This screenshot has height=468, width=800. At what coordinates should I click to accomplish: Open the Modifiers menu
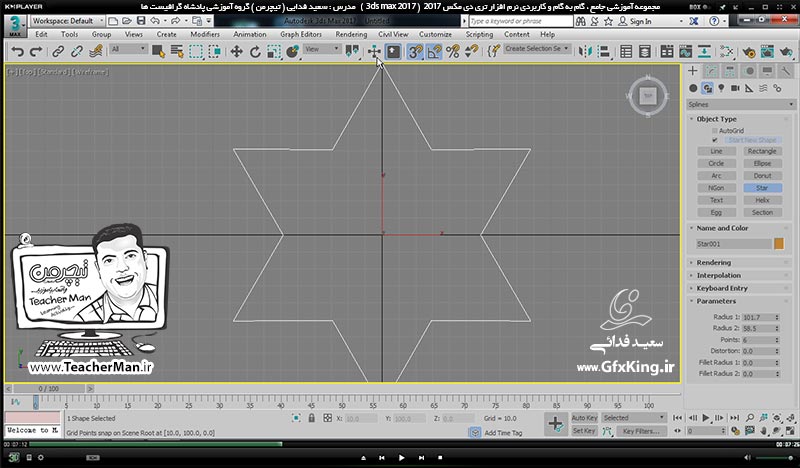coord(205,34)
